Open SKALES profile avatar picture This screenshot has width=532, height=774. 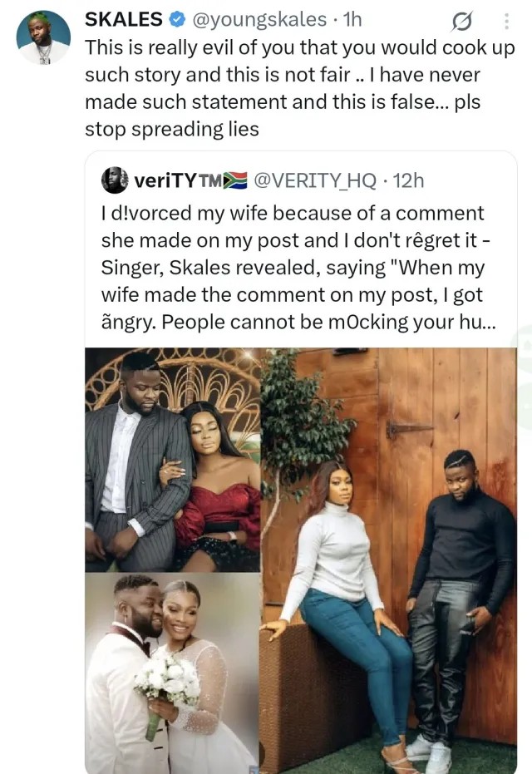click(43, 37)
